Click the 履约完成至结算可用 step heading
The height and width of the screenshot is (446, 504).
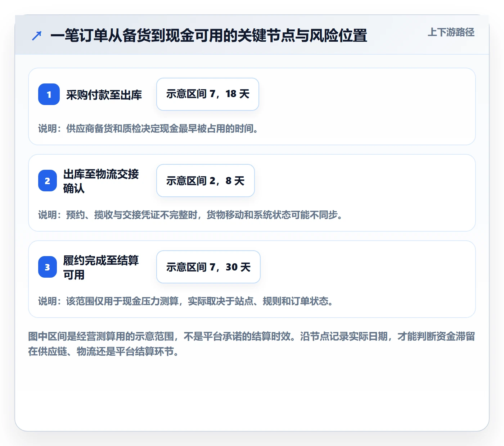[x=101, y=267]
